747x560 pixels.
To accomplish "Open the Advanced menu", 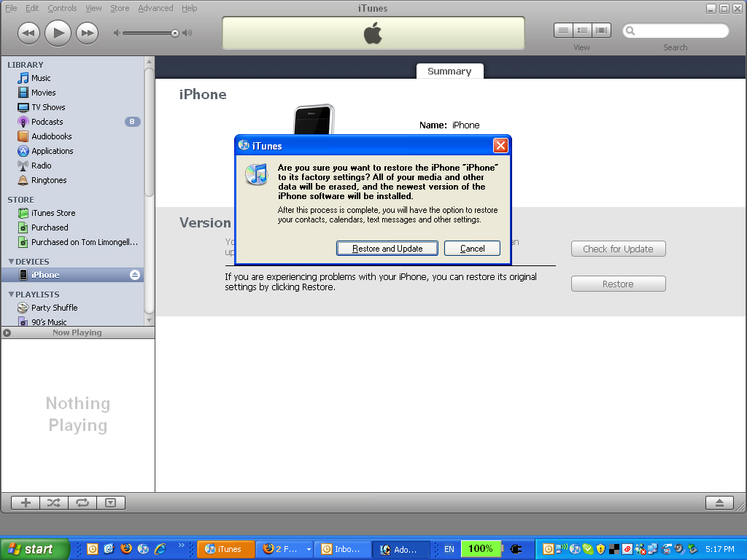I will click(x=155, y=8).
